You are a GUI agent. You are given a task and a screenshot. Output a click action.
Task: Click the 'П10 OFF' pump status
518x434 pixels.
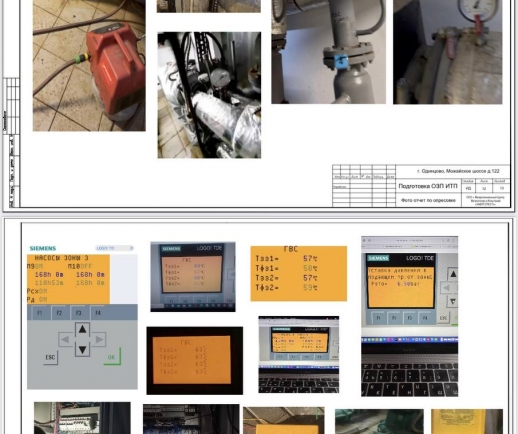80,266
